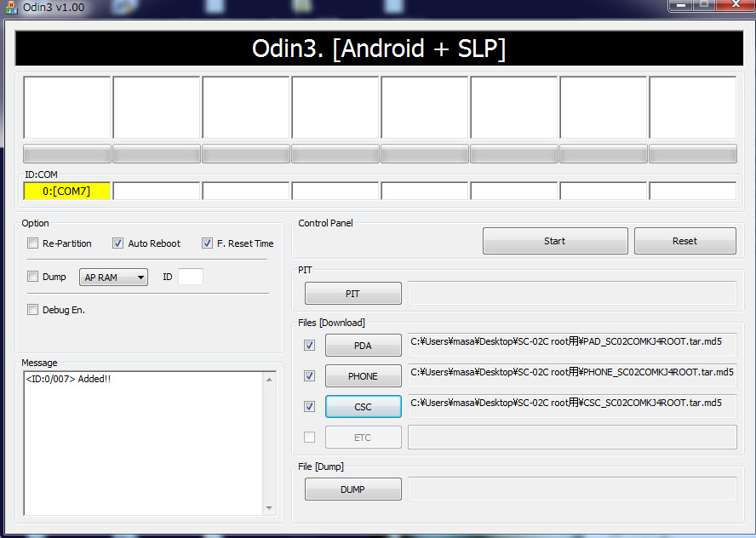Viewport: 756px width, 538px height.
Task: Click the Reset button
Action: (x=684, y=241)
